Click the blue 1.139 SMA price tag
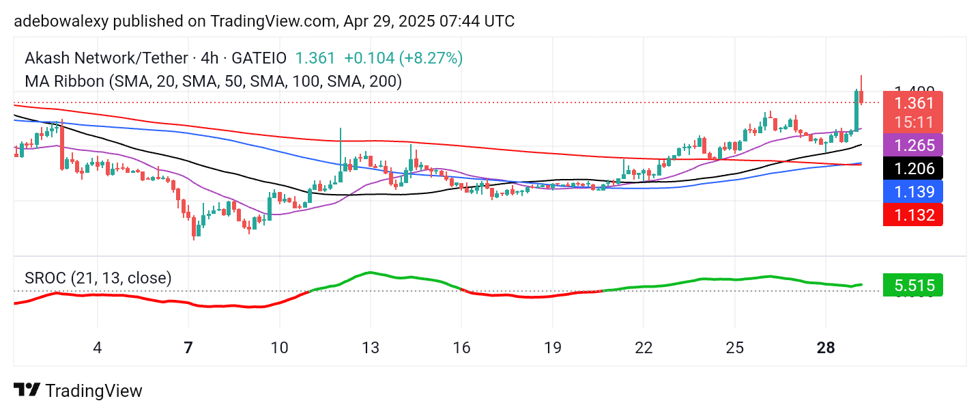Viewport: 980px width, 414px height. 913,191
